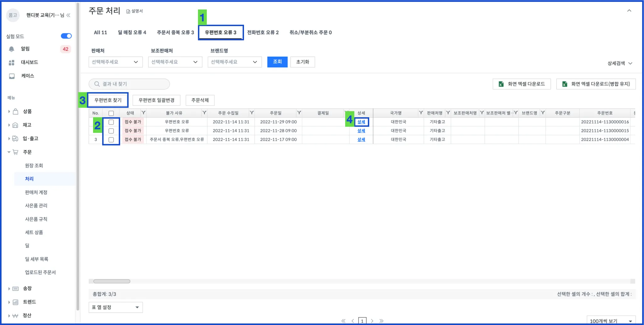
Task: Click the filter icon on 상태 column
Action: (x=143, y=113)
